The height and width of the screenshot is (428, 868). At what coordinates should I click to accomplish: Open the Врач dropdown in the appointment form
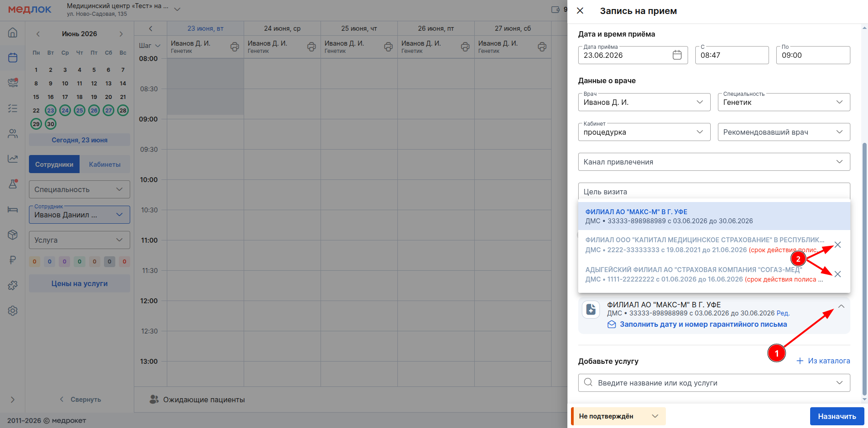click(x=644, y=102)
